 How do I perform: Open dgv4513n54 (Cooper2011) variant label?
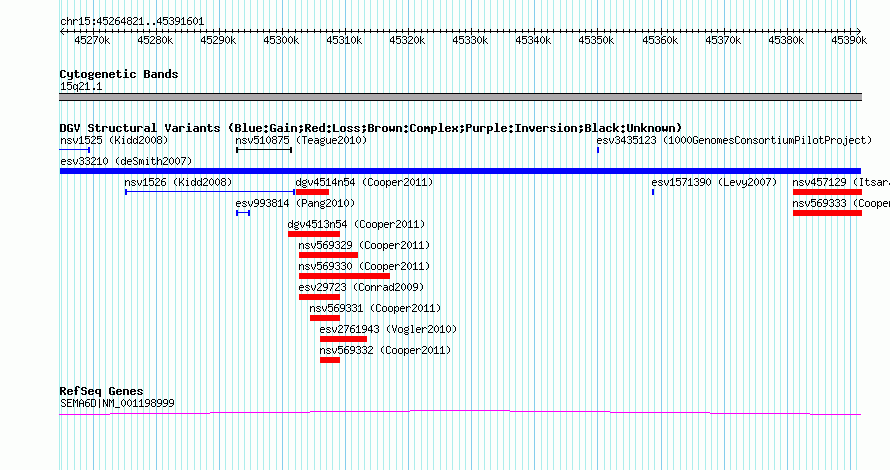click(356, 224)
